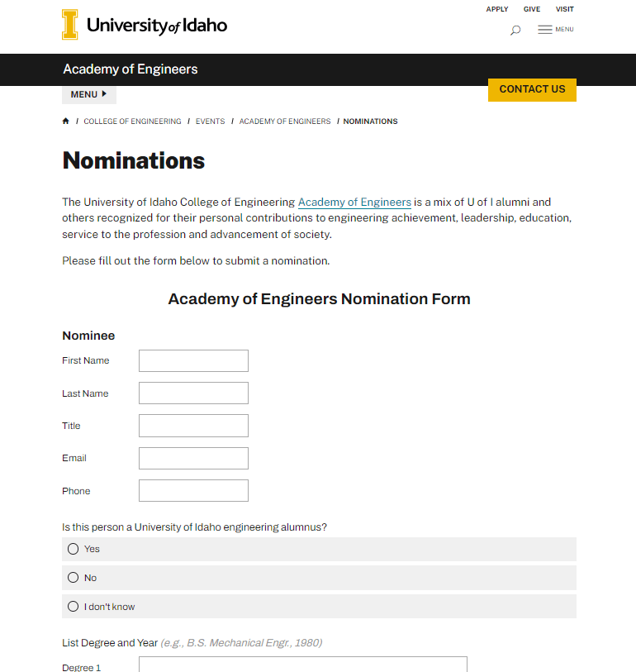Open the GIVE header link
This screenshot has height=672, width=636.
point(532,10)
